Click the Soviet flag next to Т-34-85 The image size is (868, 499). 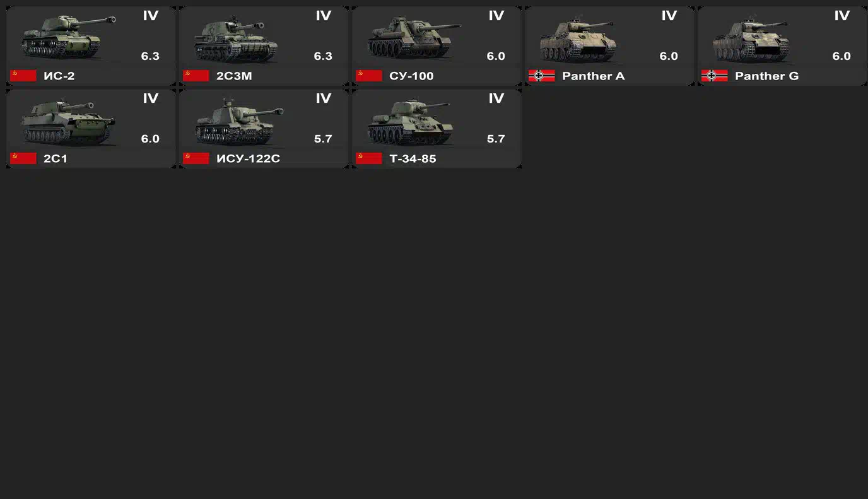pyautogui.click(x=369, y=158)
